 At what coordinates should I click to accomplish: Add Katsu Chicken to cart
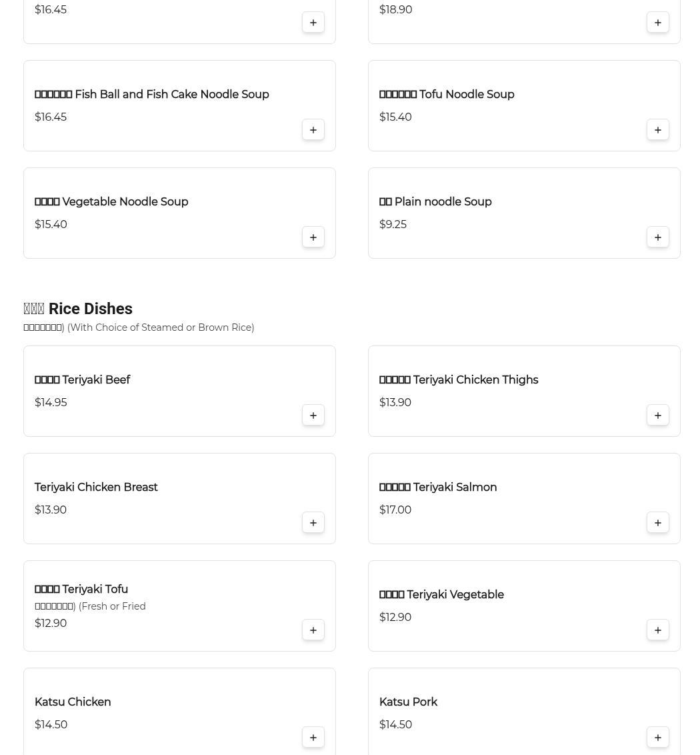313,737
